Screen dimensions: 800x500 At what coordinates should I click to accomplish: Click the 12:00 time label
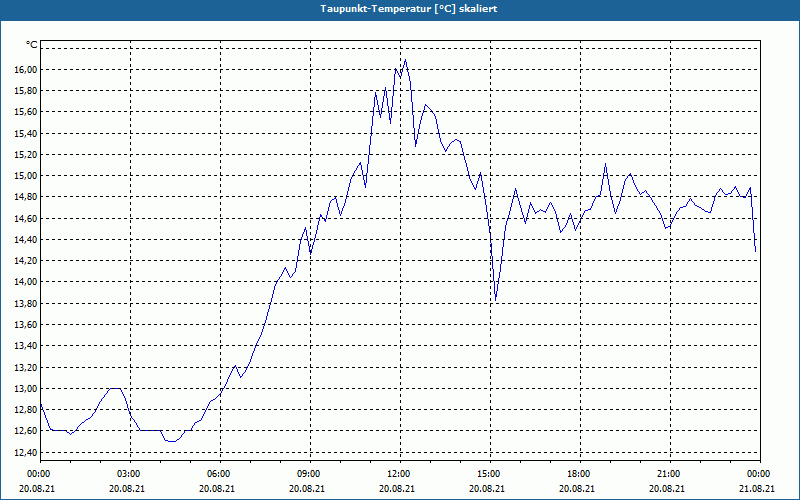click(400, 474)
